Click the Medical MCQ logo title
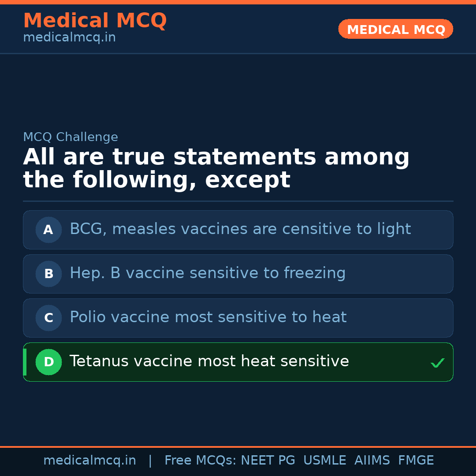Screen dimensions: 476x476 click(95, 21)
